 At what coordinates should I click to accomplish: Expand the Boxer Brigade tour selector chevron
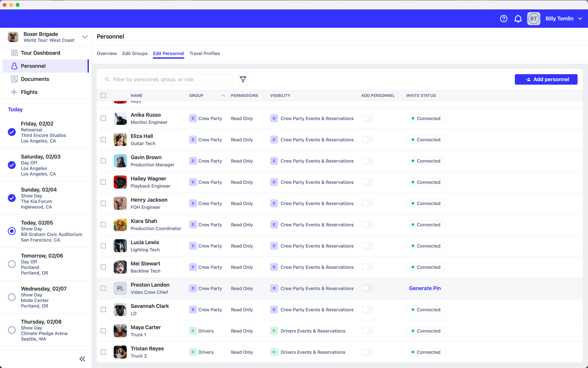coord(85,37)
